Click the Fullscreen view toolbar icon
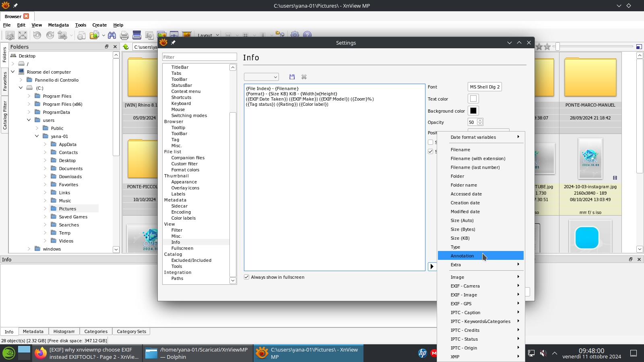 tap(23, 35)
